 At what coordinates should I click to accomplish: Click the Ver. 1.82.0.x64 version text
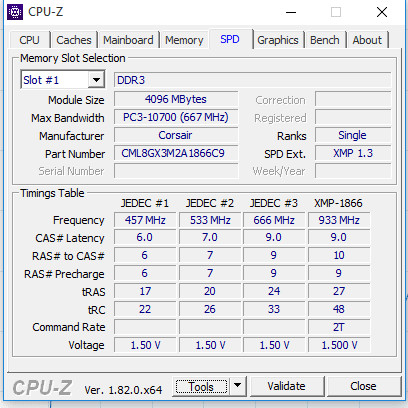tap(123, 390)
